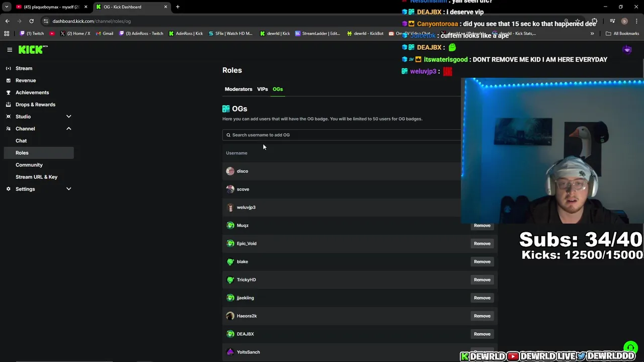Open the All Bookmarks folder
The width and height of the screenshot is (644, 362).
coord(622,34)
